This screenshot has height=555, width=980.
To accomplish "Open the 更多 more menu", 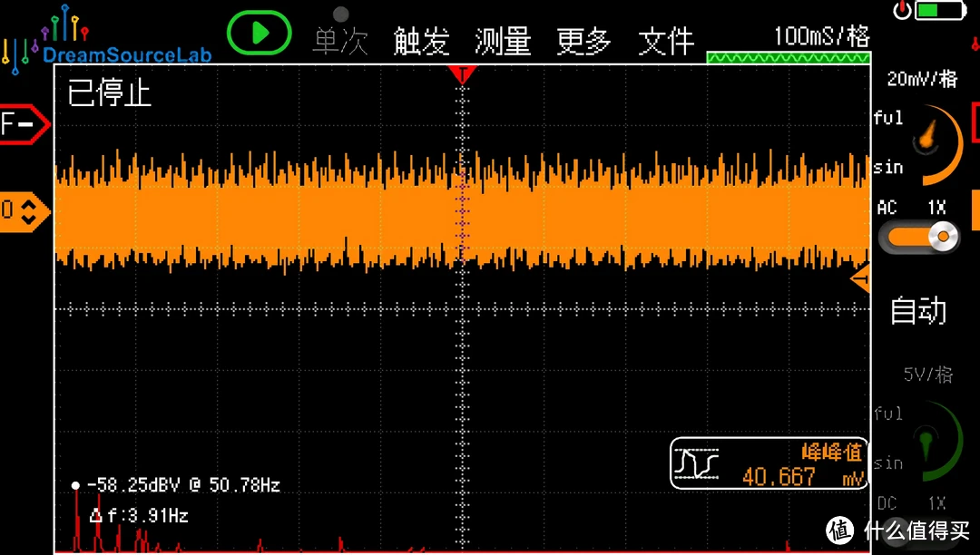I will [x=583, y=42].
